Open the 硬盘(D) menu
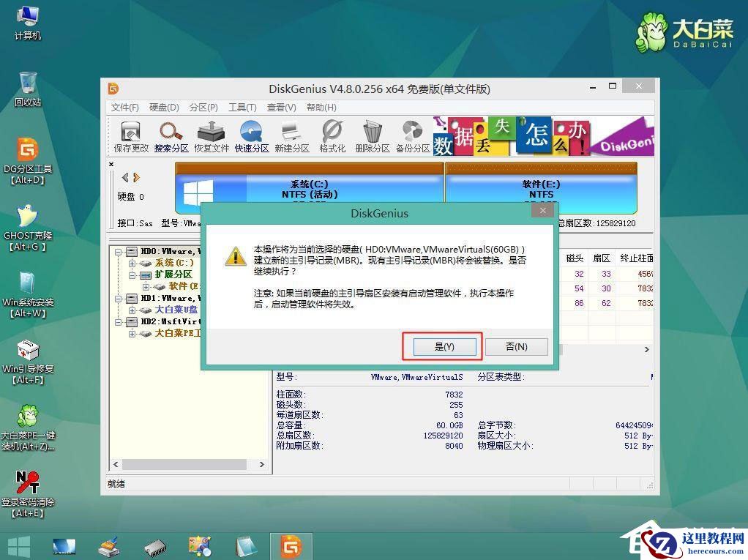Image resolution: width=748 pixels, height=560 pixels. coord(162,107)
